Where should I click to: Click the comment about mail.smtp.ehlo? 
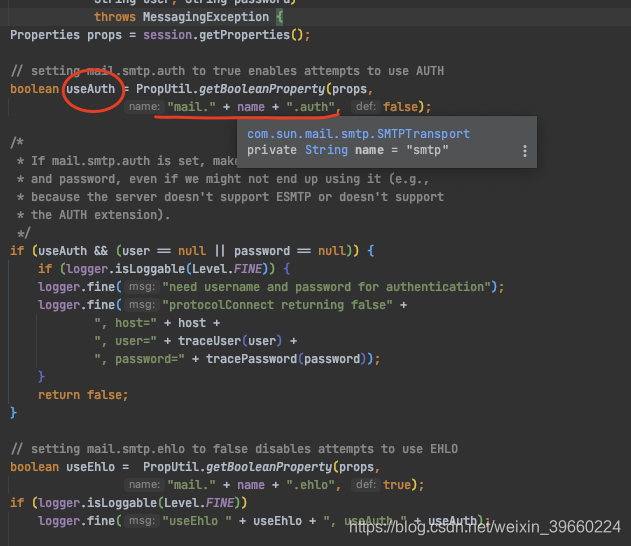pyautogui.click(x=234, y=449)
